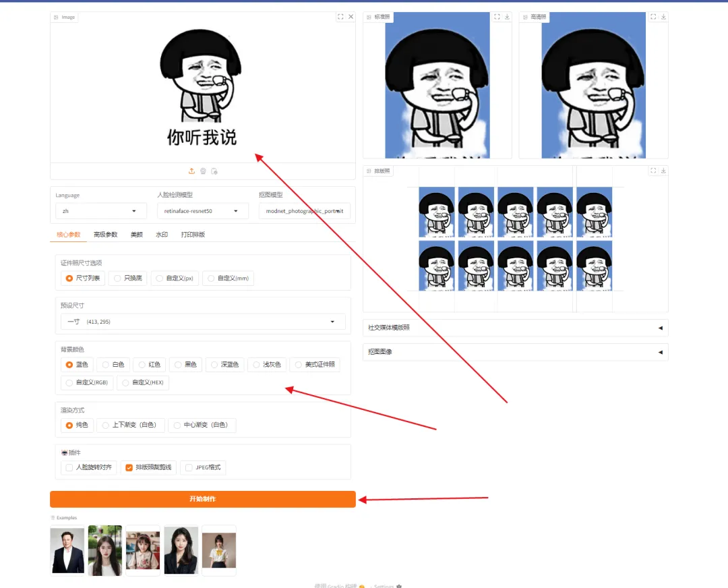Load the man in suit example photo
Screen dimensions: 728x588
click(67, 551)
